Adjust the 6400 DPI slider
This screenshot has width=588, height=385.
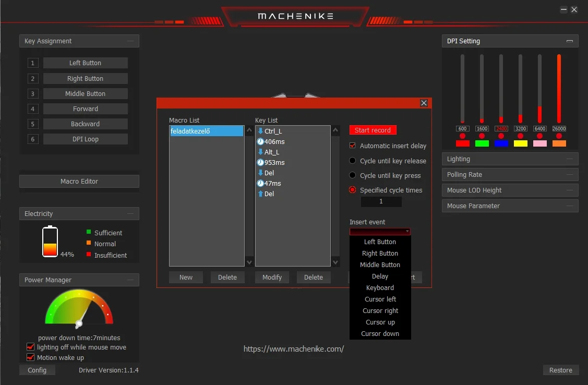539,89
